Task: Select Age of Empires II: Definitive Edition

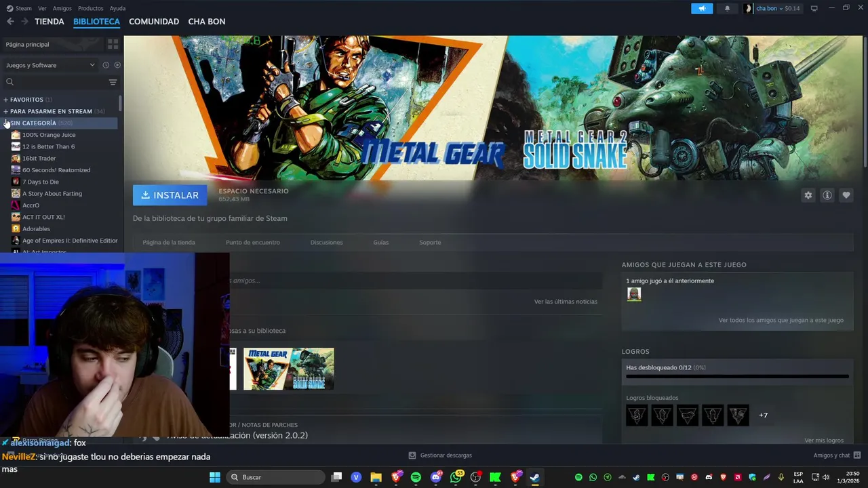Action: tap(70, 241)
